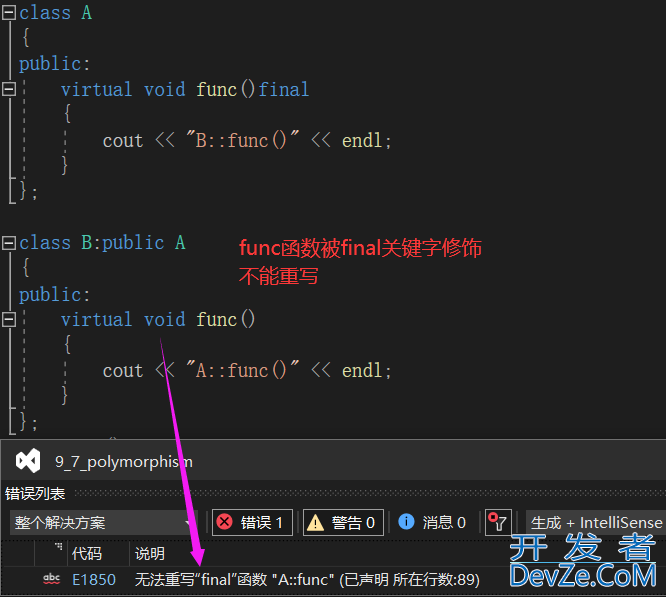
Task: Click the "B::func()" string literal
Action: 243,141
